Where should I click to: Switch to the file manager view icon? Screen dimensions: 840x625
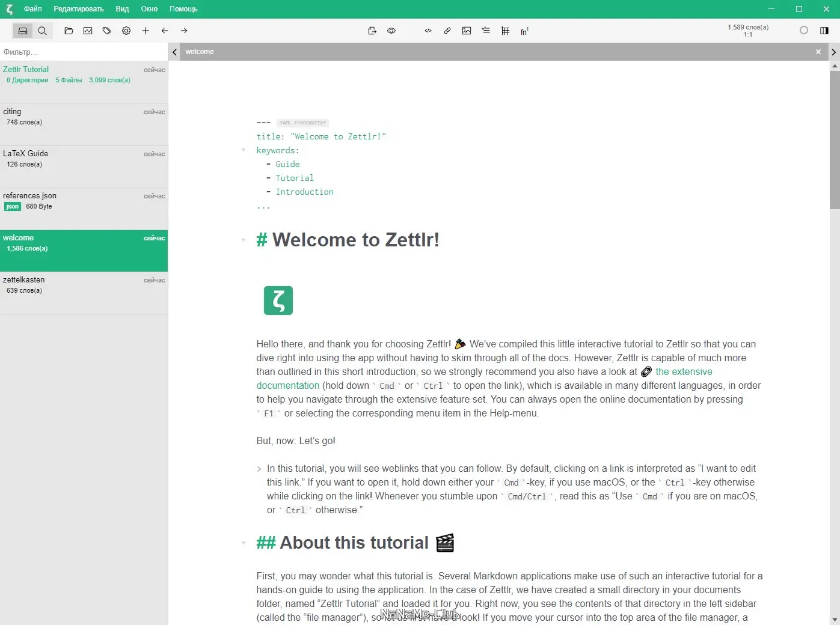[23, 31]
